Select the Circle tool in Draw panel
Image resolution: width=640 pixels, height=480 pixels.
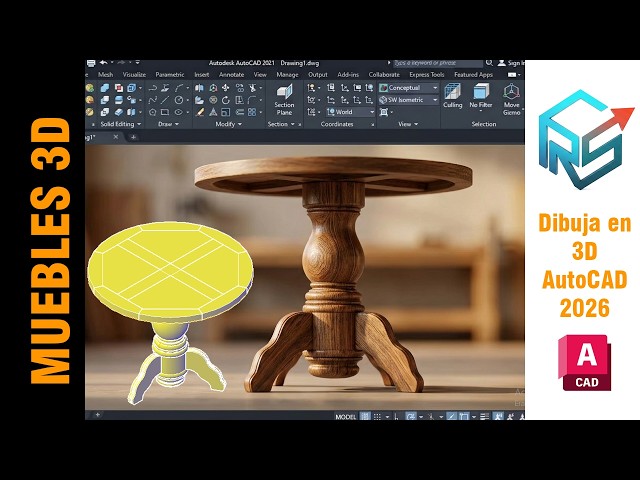(179, 100)
